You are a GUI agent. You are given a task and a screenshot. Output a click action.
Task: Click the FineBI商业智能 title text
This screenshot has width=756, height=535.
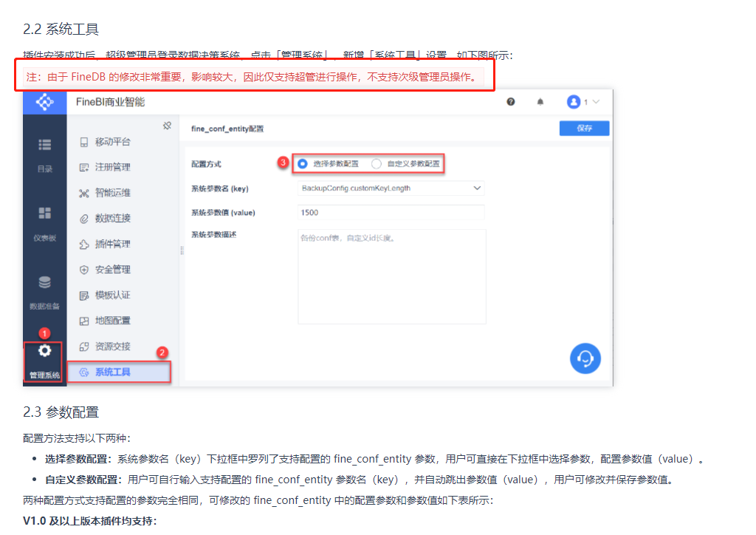point(111,102)
